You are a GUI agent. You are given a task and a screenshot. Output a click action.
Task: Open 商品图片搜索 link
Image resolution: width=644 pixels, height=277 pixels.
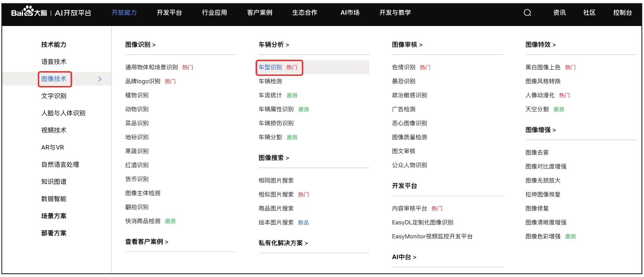point(276,208)
